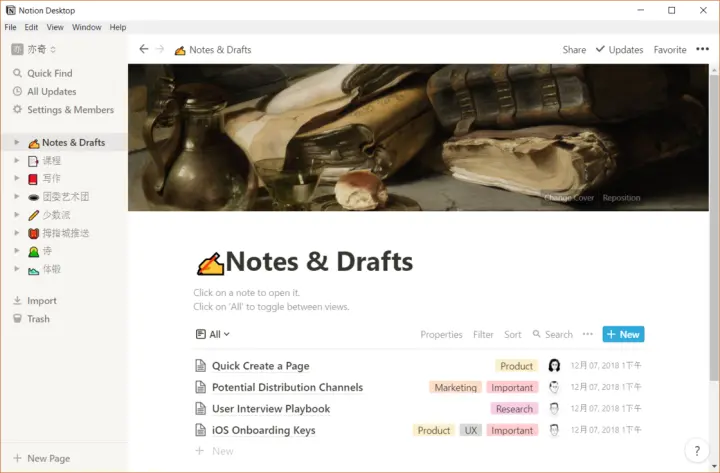This screenshot has height=473, width=720.
Task: Add a new row below iOS Onboarding Keys
Action: 215,451
